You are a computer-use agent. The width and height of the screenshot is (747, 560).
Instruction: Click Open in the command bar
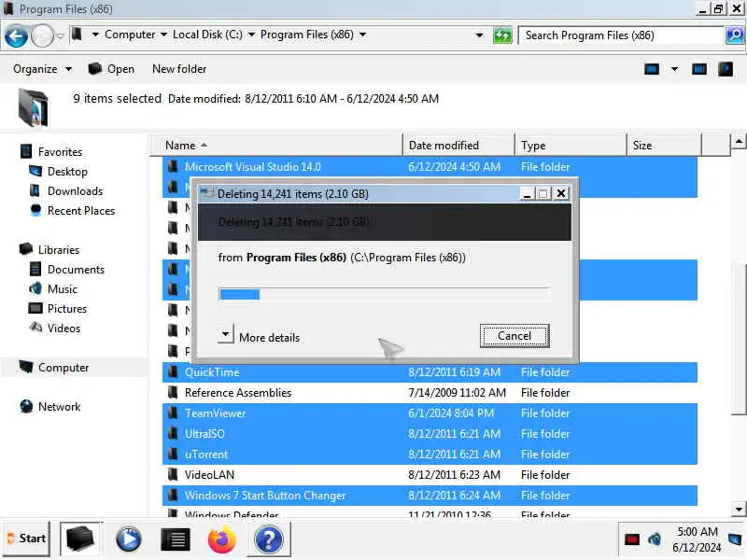point(111,69)
